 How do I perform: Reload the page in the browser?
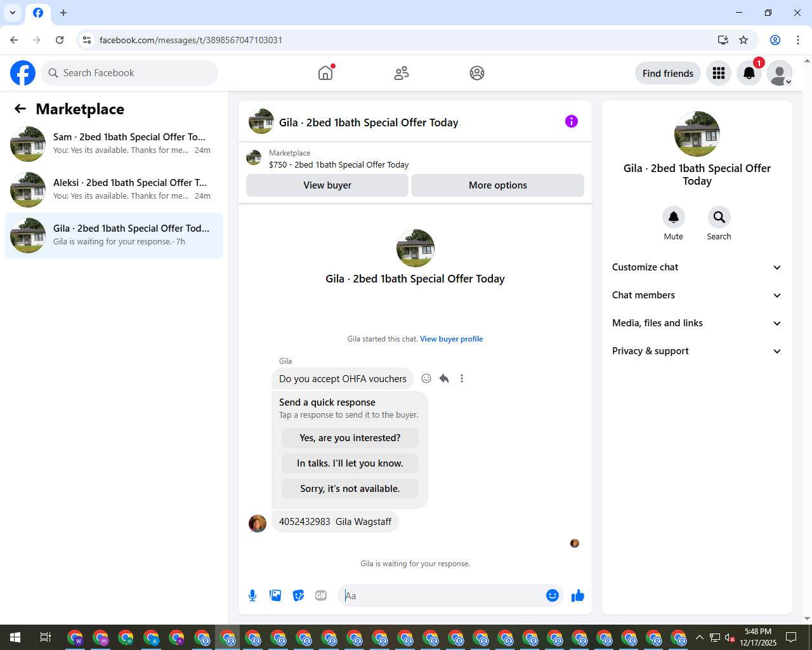coord(60,40)
